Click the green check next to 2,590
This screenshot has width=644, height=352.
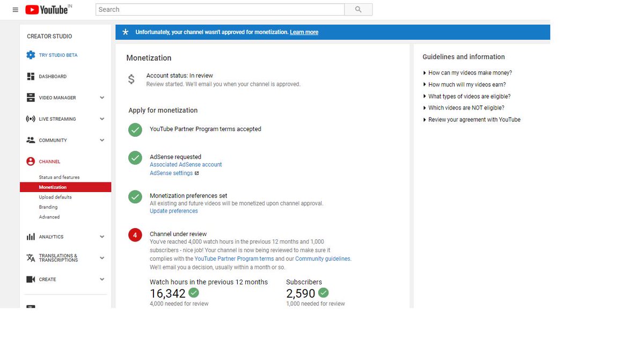tap(323, 293)
